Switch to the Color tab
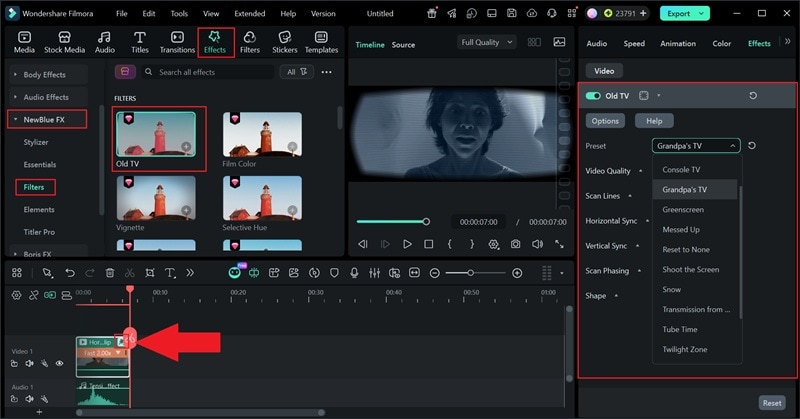This screenshot has height=419, width=800. [x=721, y=44]
